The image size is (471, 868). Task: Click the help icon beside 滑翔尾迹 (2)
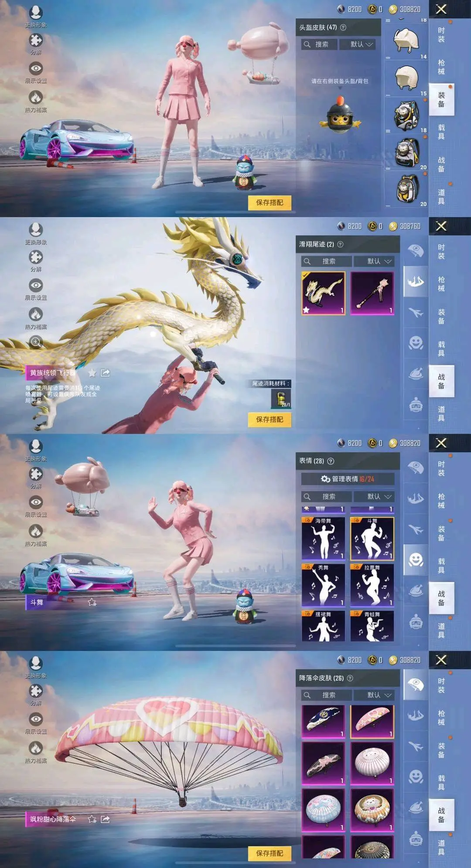click(x=341, y=244)
